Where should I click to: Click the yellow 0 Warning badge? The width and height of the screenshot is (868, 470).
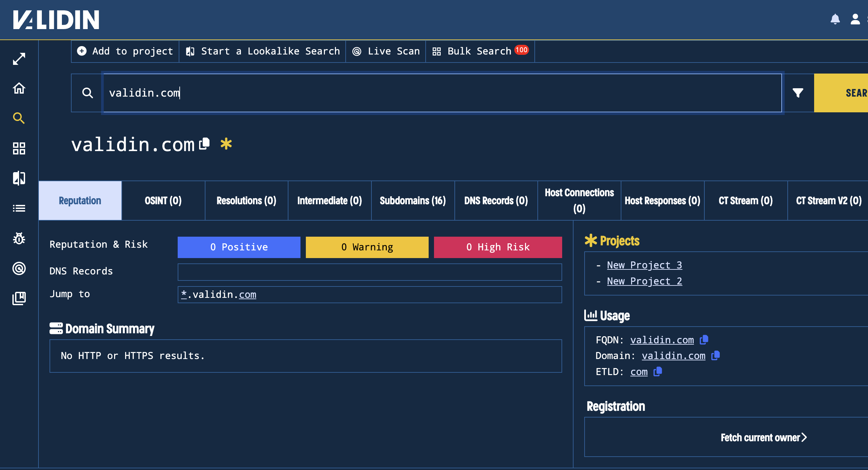367,247
